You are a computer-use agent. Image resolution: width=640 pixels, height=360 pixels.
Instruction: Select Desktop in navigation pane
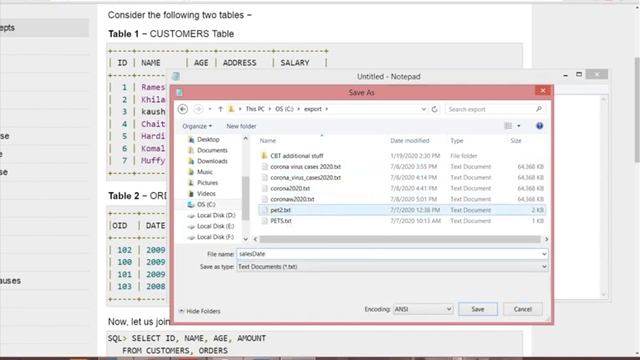coord(208,140)
